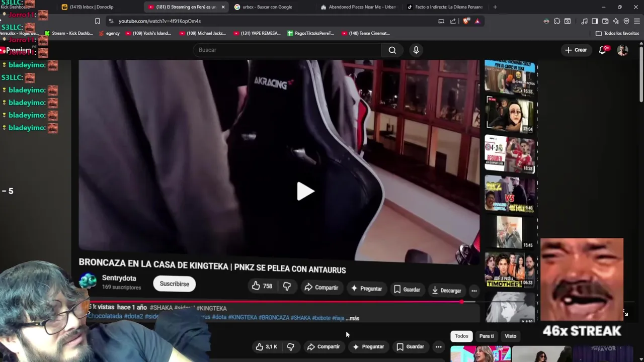644x362 pixels.
Task: Open Stream - Kick Dashboard bookmark
Action: click(68, 33)
